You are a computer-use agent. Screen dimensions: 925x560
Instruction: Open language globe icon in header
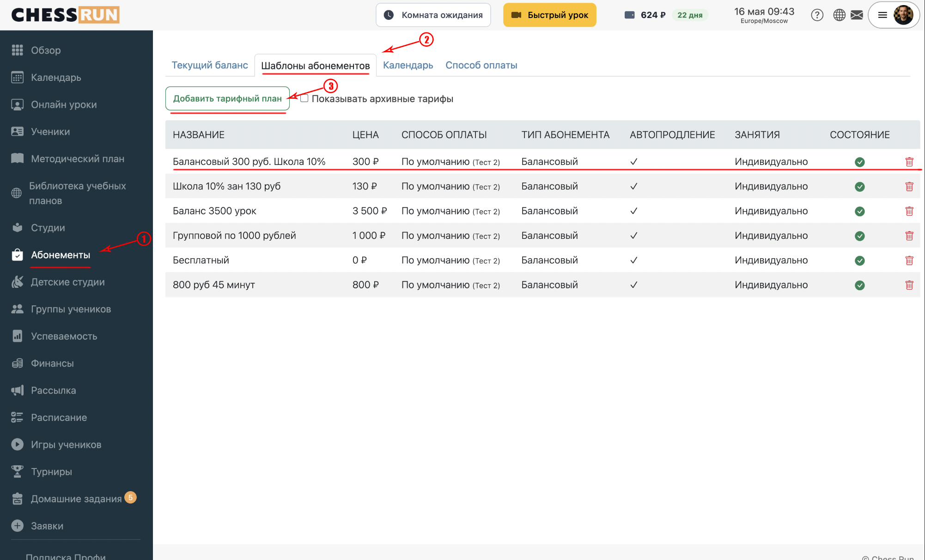[839, 15]
